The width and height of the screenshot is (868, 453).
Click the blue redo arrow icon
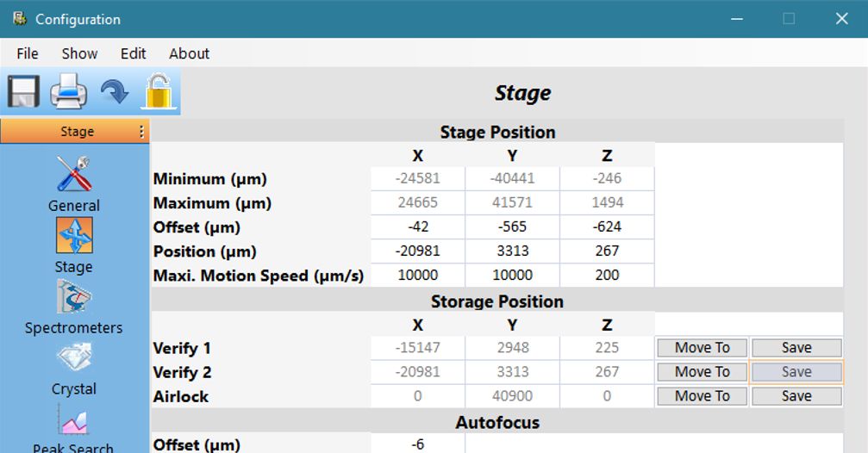coord(114,91)
